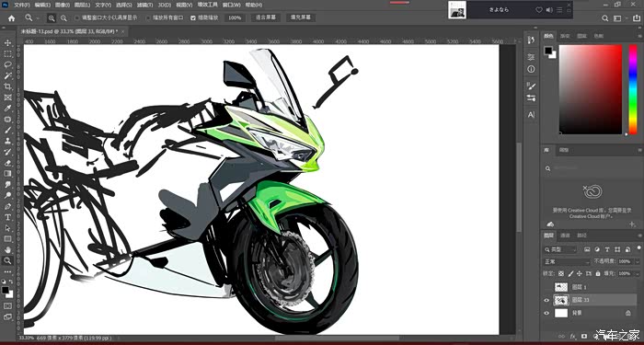Choose the Zoom Out magnifier mode
The image size is (644, 345).
(63, 18)
